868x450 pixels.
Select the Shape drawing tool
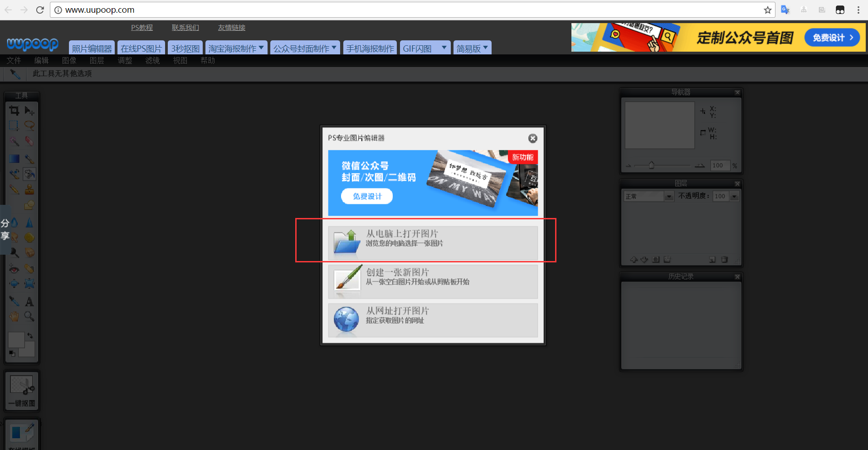pos(29,205)
